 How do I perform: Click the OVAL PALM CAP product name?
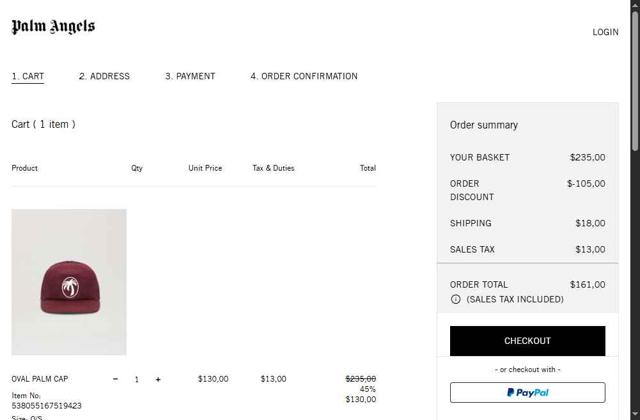[x=40, y=380]
